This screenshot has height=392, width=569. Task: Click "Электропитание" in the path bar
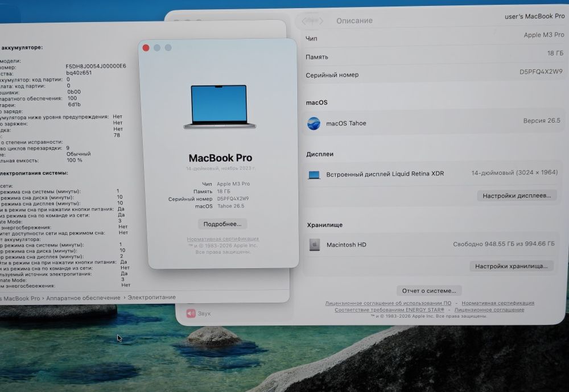point(152,297)
